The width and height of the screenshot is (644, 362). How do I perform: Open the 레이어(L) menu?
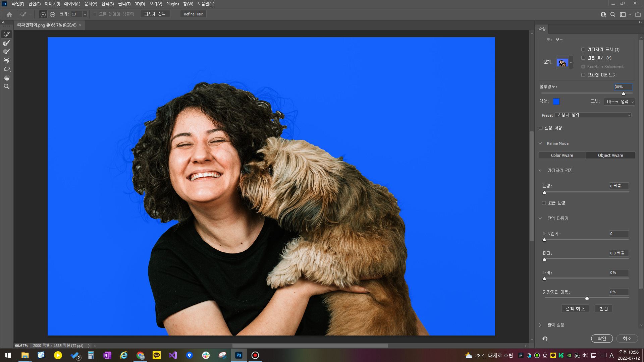click(72, 4)
